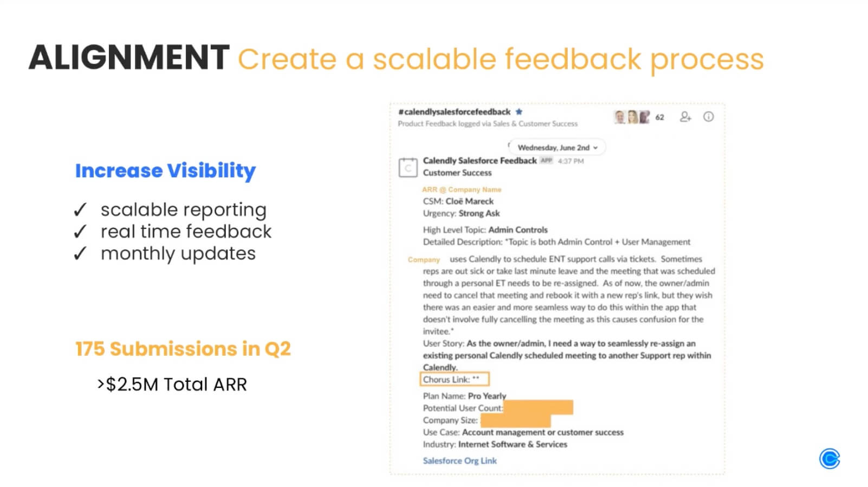This screenshot has width=868, height=487.
Task: Click the add people icon in the header
Action: point(685,117)
